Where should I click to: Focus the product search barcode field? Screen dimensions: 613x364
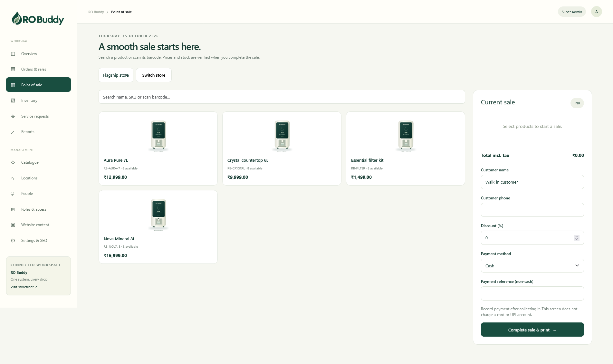[x=282, y=97]
